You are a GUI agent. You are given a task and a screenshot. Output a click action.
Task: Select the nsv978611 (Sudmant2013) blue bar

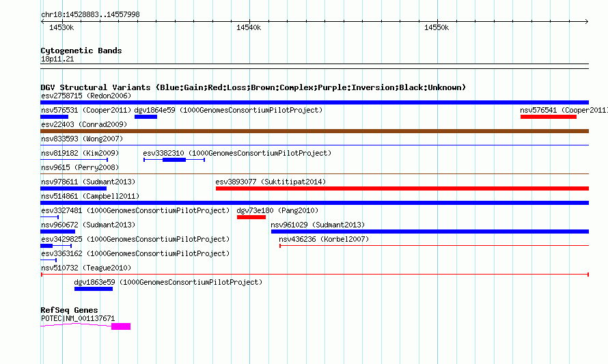click(x=73, y=188)
